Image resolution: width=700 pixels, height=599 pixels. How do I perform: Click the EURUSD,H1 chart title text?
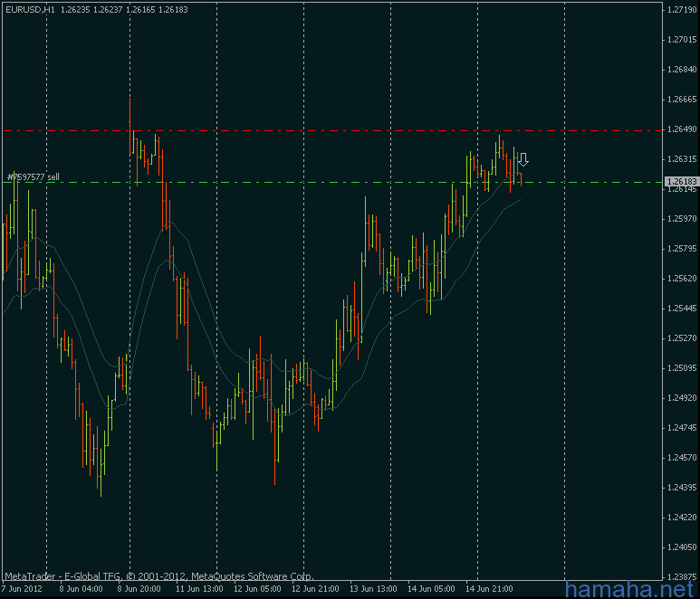tap(31, 9)
